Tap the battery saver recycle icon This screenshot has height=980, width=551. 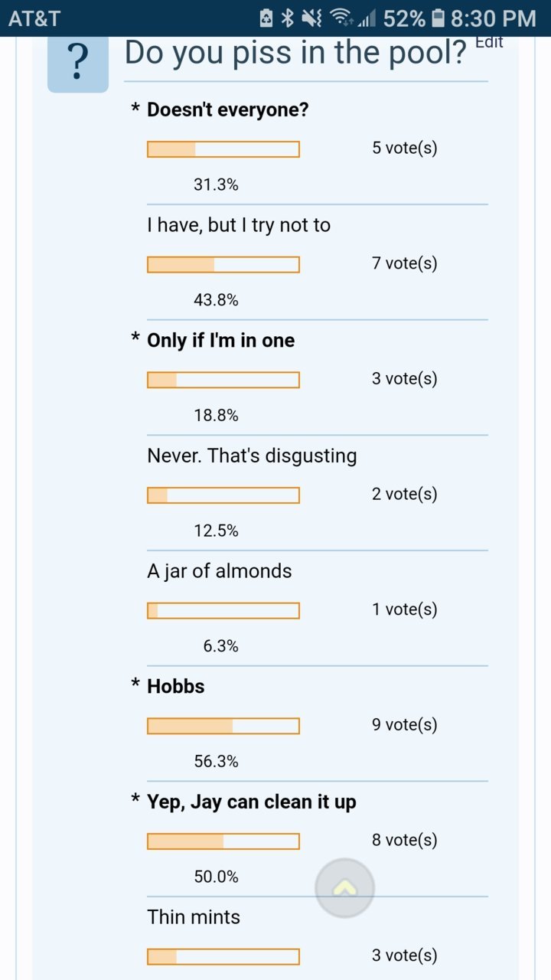(x=266, y=18)
